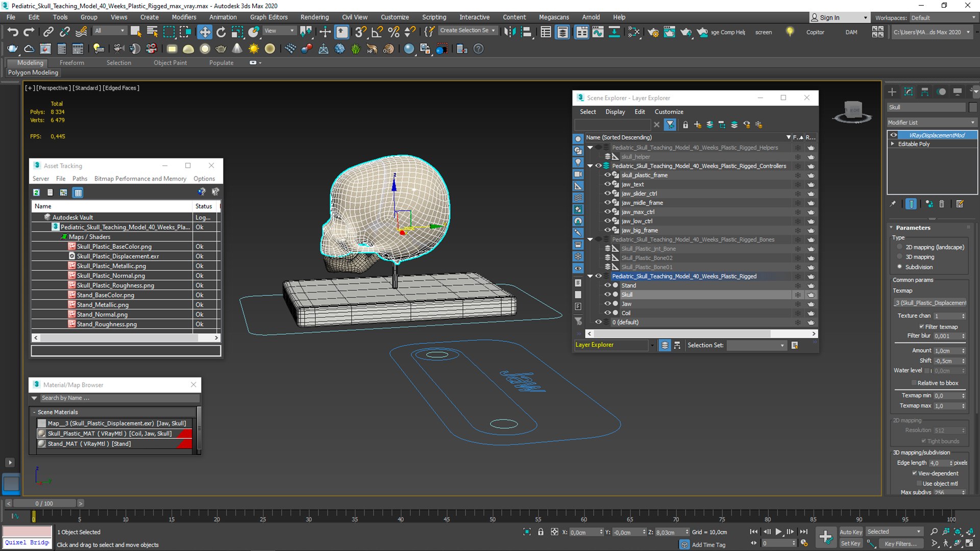Open the Workspaces Default dropdown
Image resolution: width=980 pixels, height=551 pixels.
coord(943,17)
